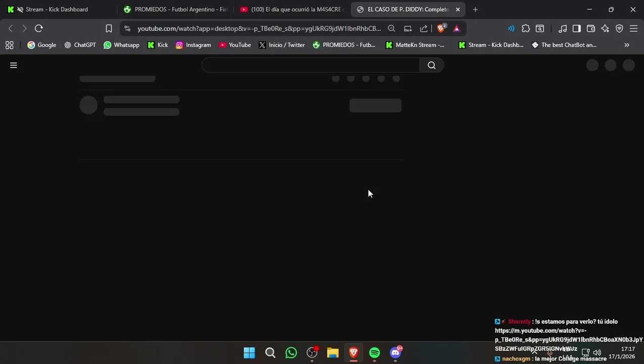Open the site information icon in address bar
Image resolution: width=644 pixels, height=364 pixels.
pos(127,28)
